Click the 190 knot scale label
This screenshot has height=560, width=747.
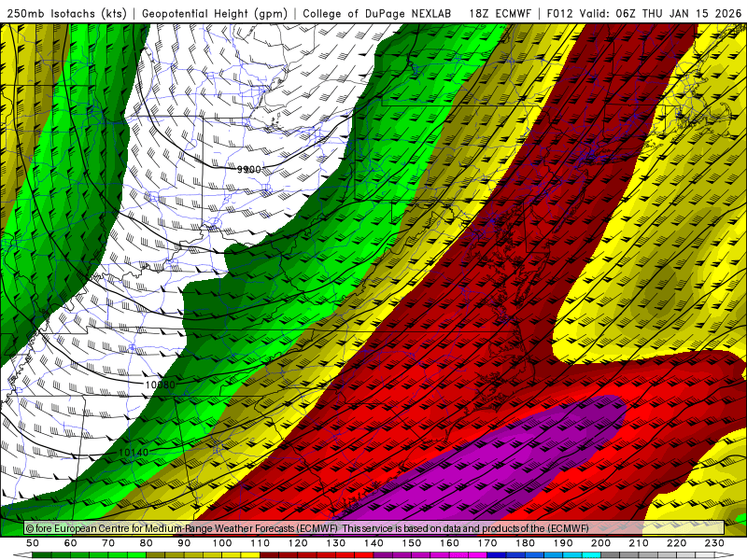click(x=563, y=543)
